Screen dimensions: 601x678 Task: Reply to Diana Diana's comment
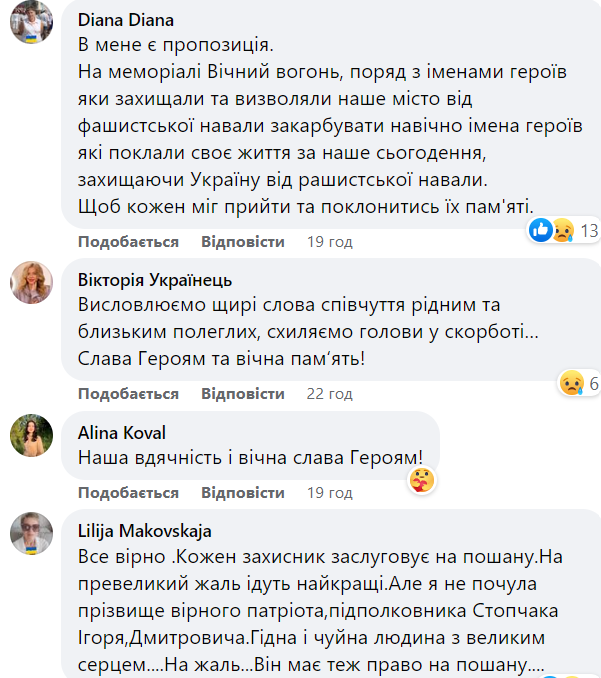click(x=242, y=242)
